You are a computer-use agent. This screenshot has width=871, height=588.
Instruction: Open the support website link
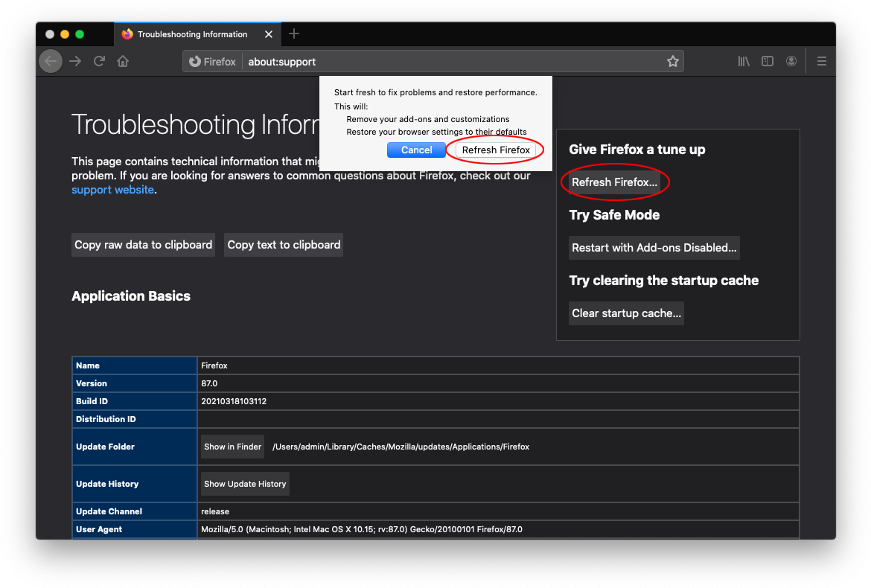point(112,190)
